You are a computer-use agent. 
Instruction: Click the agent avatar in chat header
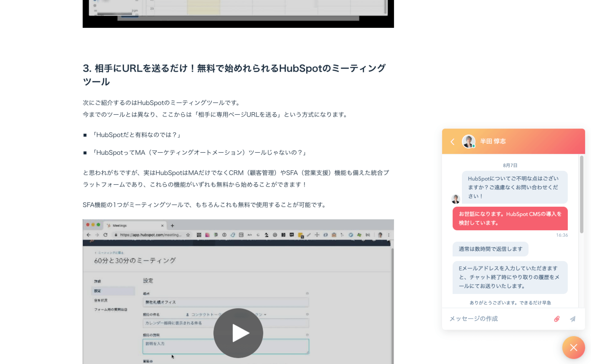tap(469, 141)
